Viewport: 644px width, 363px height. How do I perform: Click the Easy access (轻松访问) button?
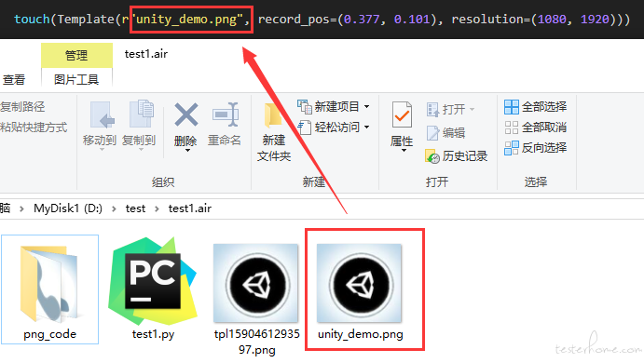coord(333,128)
